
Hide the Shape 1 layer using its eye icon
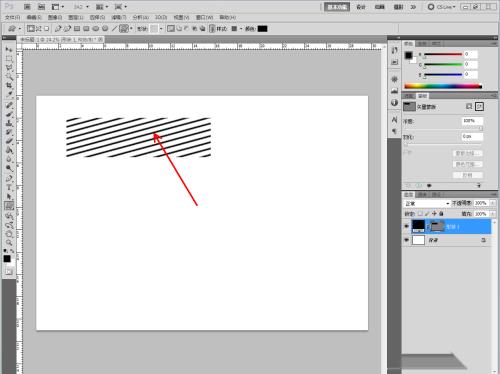pos(406,226)
